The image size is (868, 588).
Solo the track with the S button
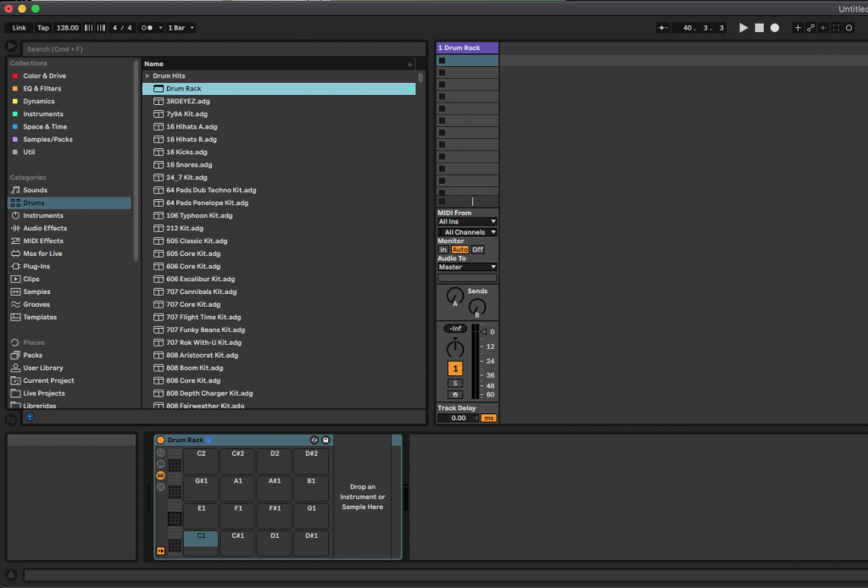pyautogui.click(x=455, y=383)
